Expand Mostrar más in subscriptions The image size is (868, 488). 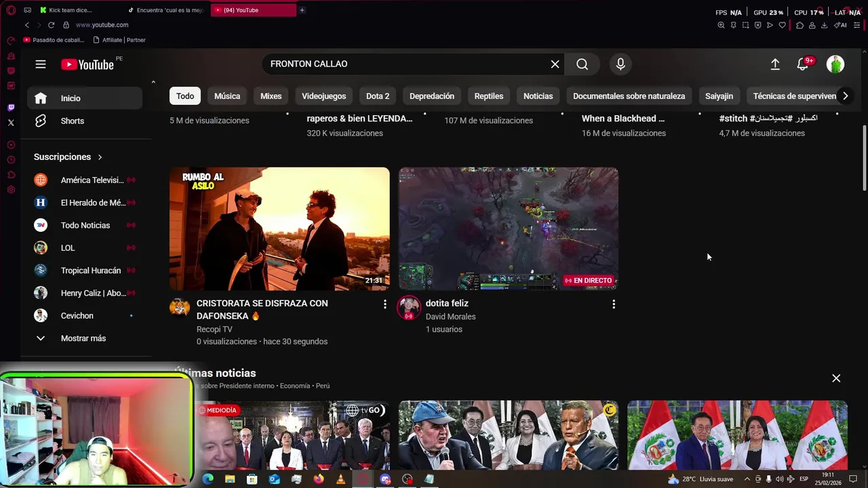click(x=85, y=338)
